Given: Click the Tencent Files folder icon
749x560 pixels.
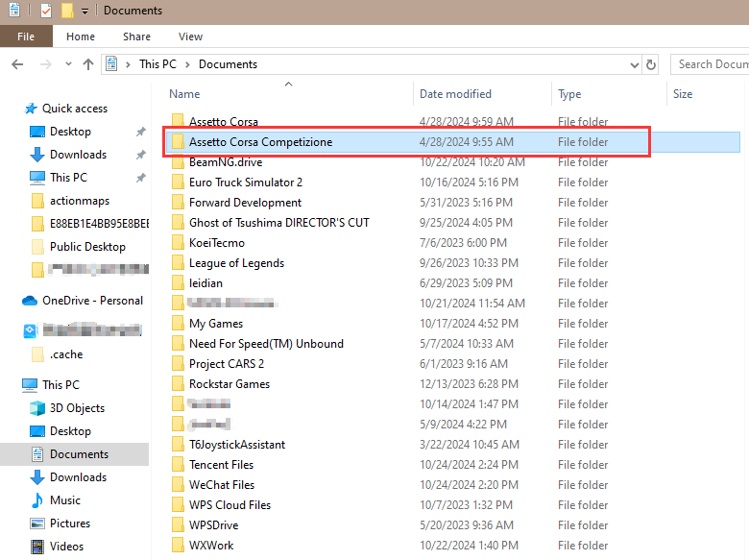Looking at the screenshot, I should pyautogui.click(x=178, y=465).
